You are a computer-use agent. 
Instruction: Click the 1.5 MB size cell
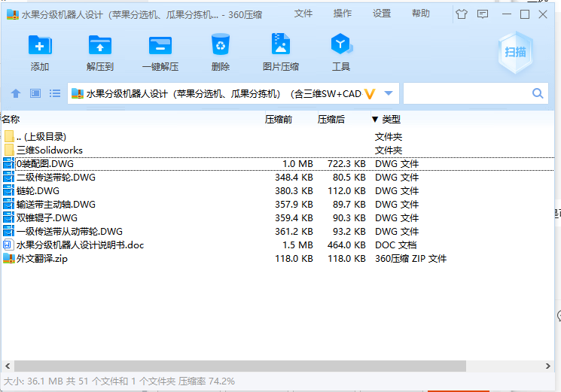(x=297, y=245)
